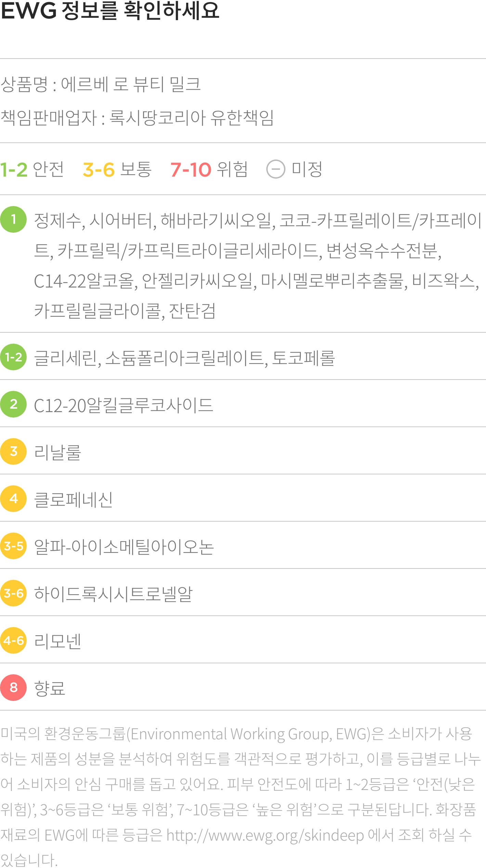
Task: Click the yellow 3-6 보통 legend label
Action: [117, 169]
